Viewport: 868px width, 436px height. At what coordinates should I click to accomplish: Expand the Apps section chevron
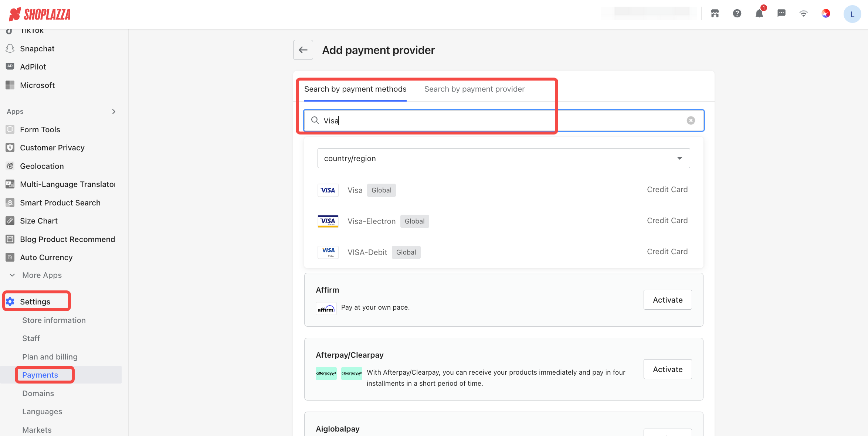114,112
